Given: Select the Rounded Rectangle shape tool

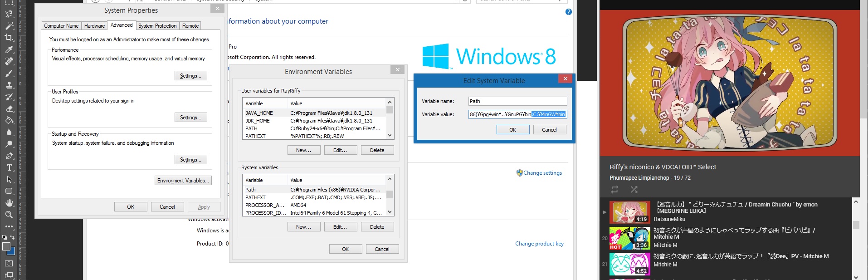Looking at the screenshot, I should coord(9,191).
